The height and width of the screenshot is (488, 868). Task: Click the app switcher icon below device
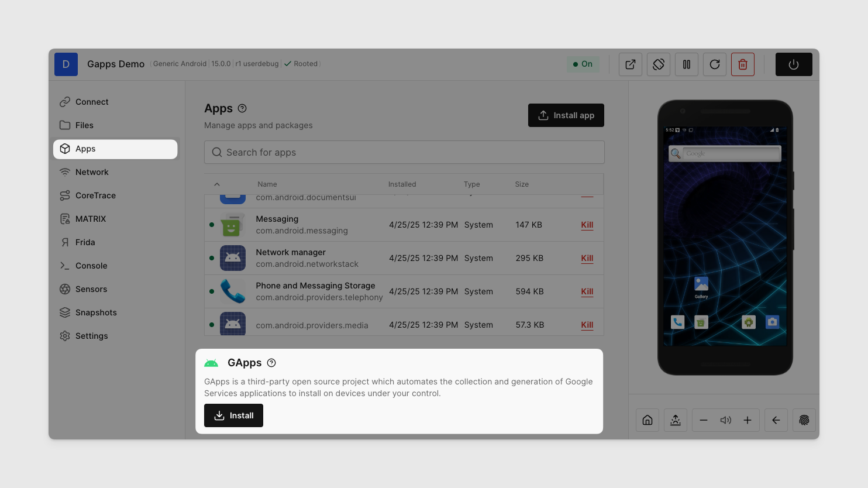click(676, 420)
